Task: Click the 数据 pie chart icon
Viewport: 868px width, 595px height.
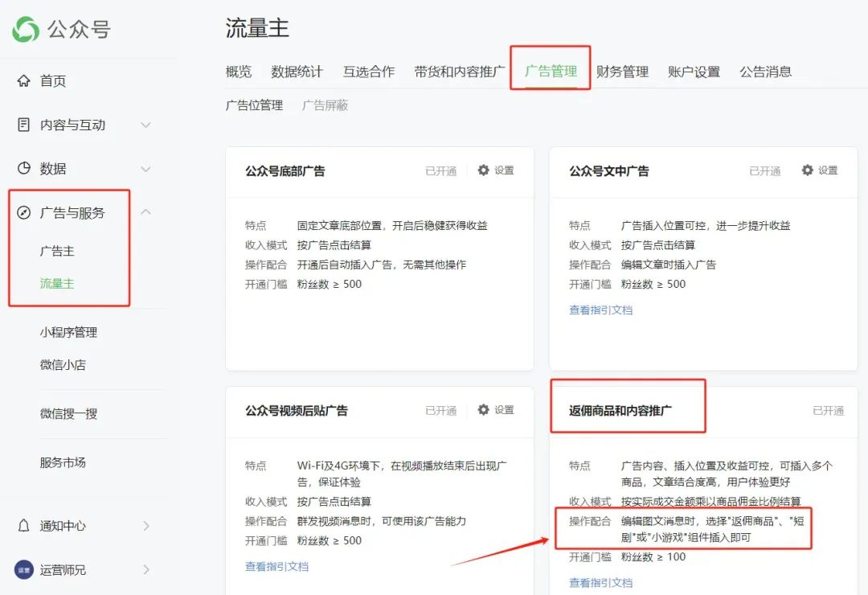Action: coord(24,168)
